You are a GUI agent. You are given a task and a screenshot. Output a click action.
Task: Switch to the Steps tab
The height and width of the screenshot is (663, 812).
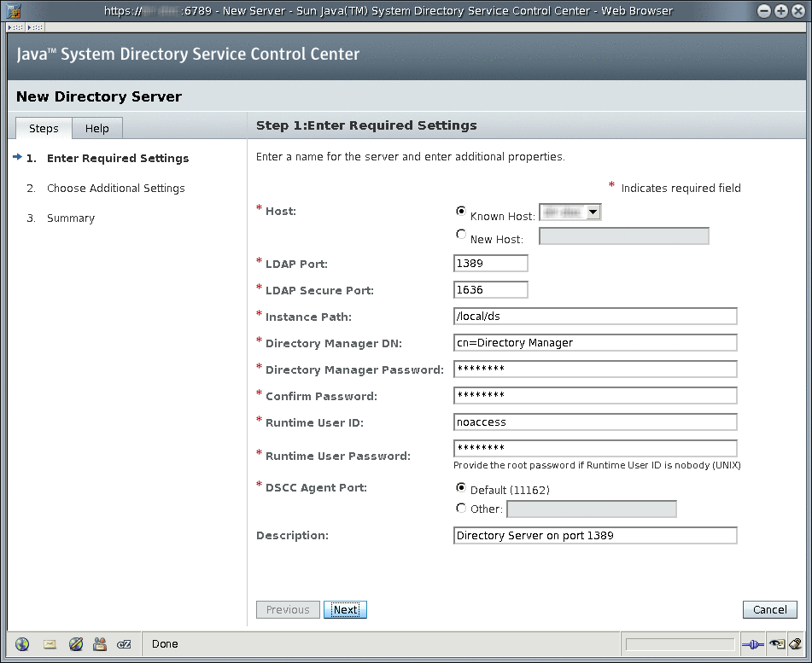point(44,128)
